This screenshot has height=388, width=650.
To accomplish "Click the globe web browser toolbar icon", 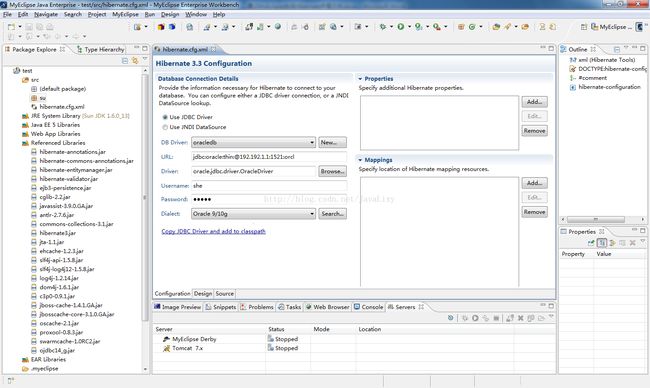I will pos(278,27).
